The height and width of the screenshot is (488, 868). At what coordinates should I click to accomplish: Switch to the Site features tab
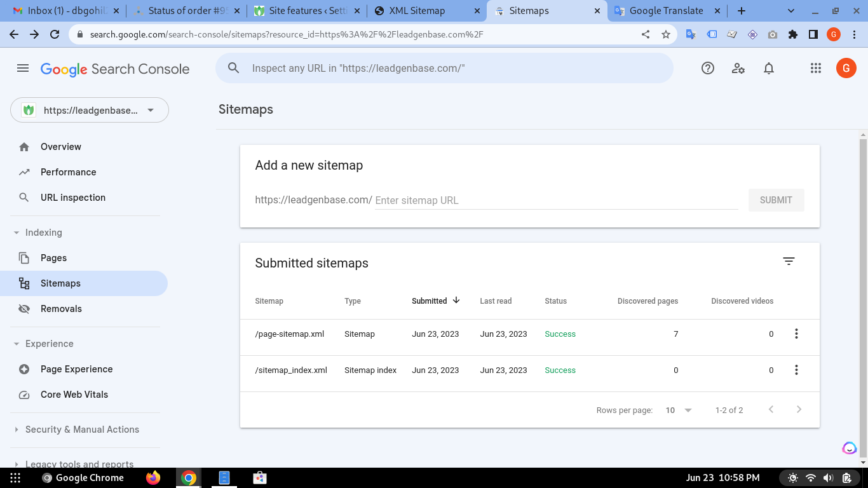click(308, 11)
